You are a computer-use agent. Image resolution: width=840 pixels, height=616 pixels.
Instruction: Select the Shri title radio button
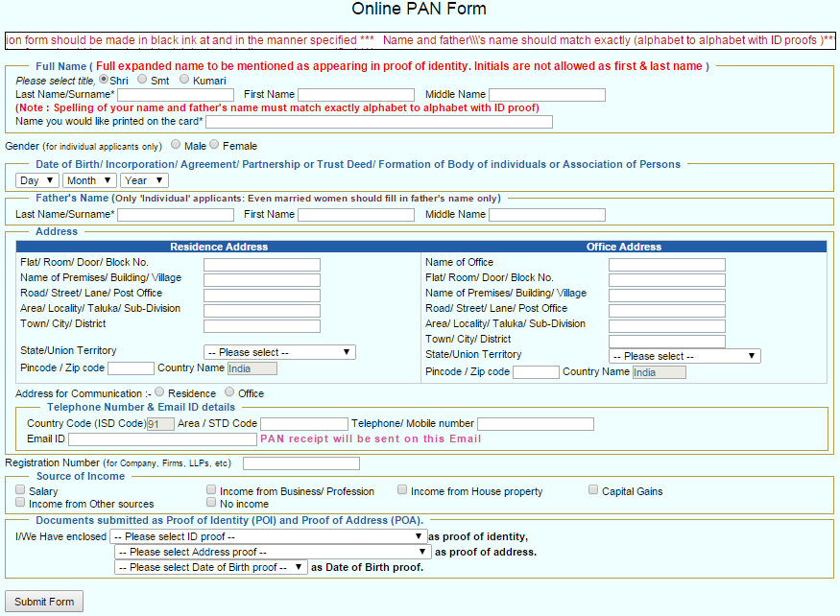(104, 80)
